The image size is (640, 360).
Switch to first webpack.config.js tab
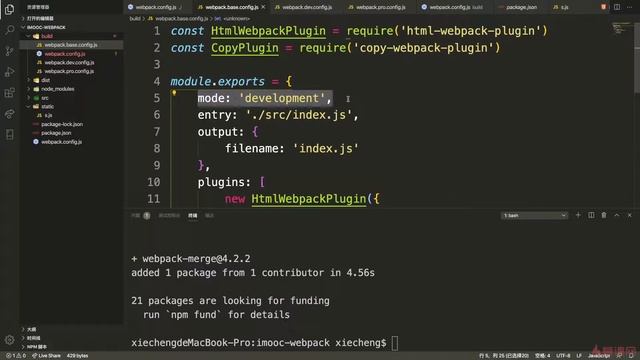click(x=156, y=7)
